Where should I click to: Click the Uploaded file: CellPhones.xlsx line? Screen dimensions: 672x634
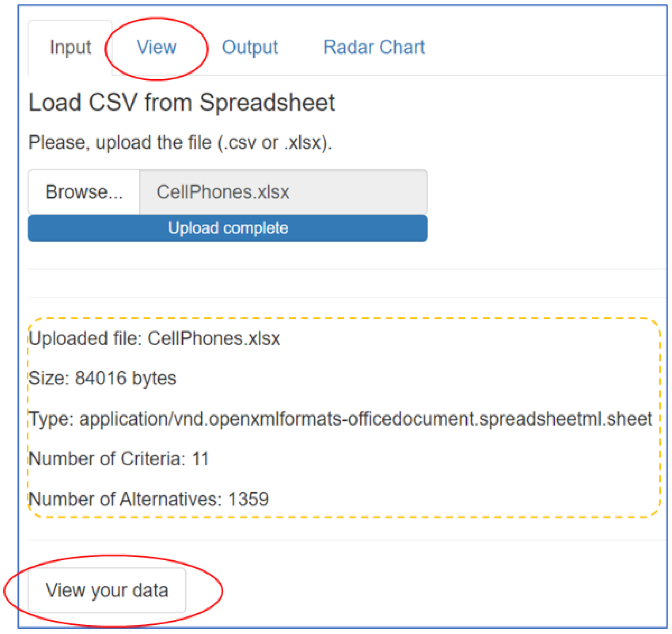[x=155, y=338]
